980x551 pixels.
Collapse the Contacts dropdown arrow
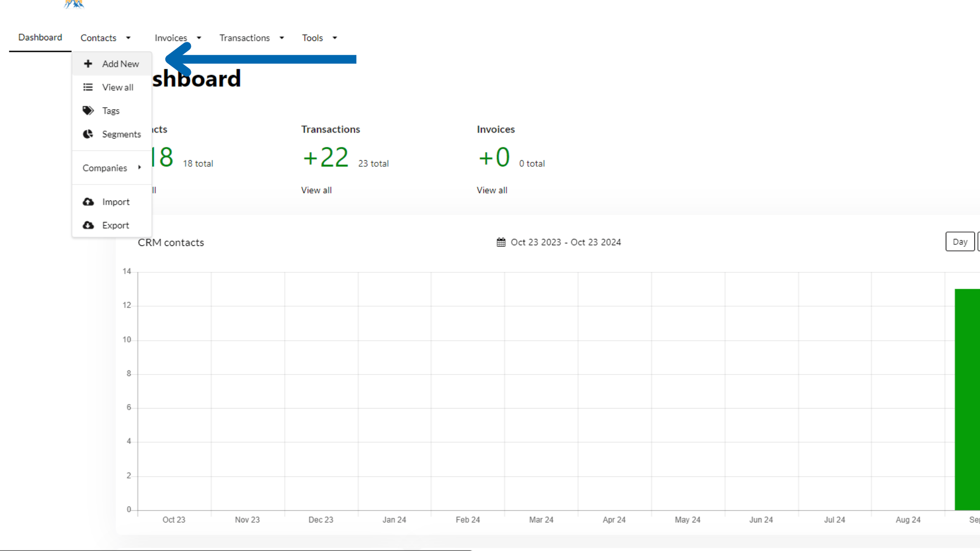coord(128,38)
